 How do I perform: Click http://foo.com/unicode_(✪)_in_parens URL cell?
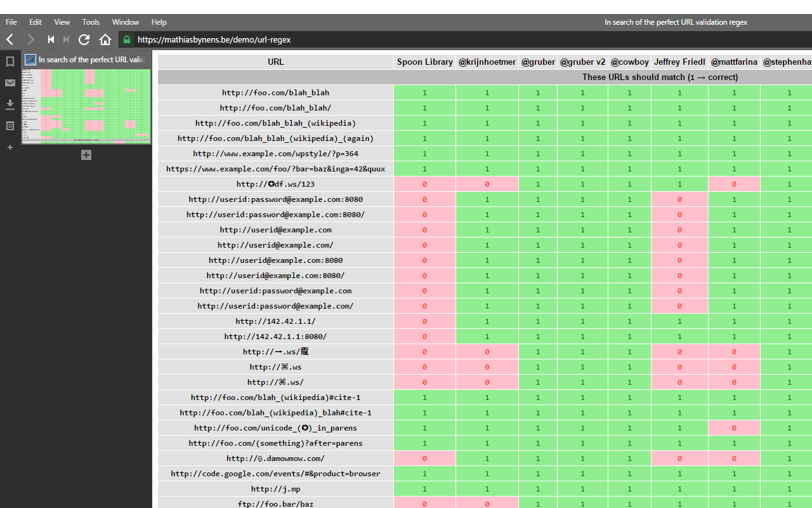(x=276, y=428)
